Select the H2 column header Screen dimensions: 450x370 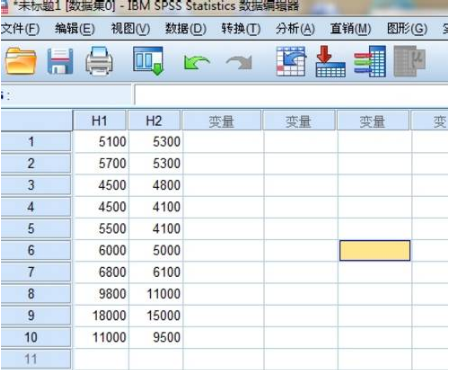[154, 121]
